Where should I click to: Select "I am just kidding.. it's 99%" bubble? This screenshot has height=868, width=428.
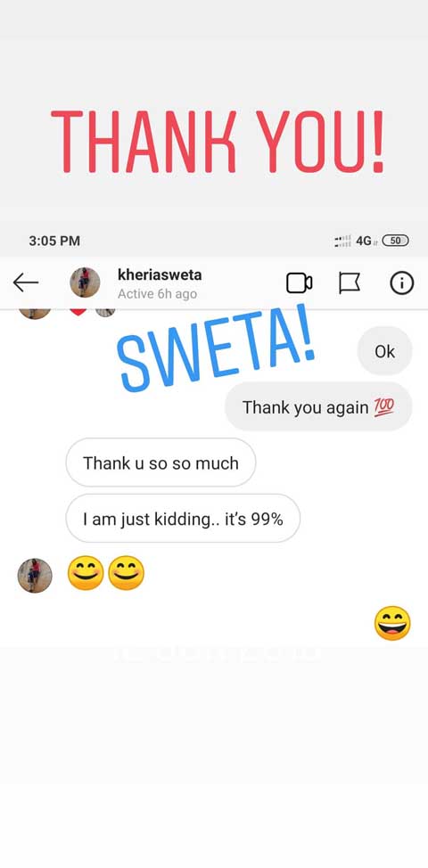click(x=183, y=519)
